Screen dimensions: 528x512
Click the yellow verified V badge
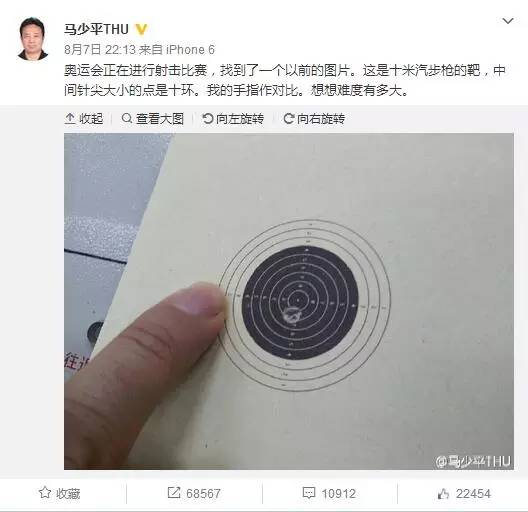[x=141, y=29]
